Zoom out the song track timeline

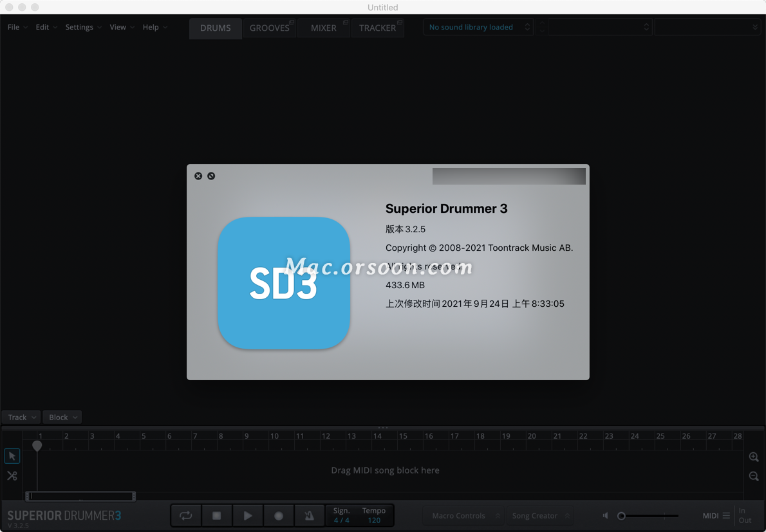(x=754, y=477)
